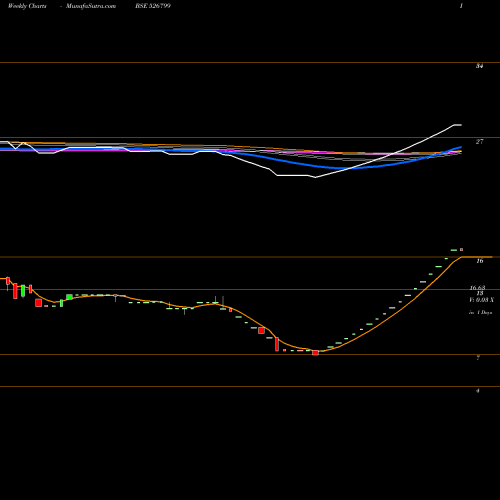Click the first red candle at chart's left edge
The width and height of the screenshot is (500, 500).
(8, 281)
